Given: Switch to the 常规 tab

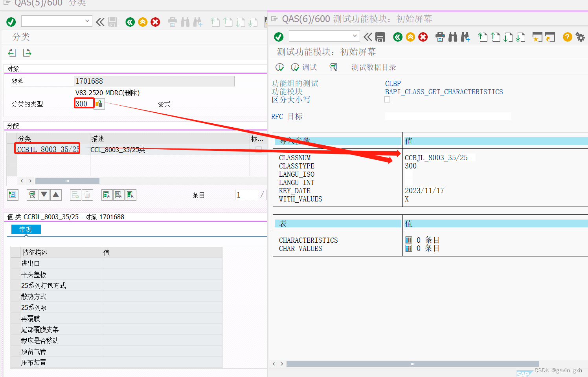Looking at the screenshot, I should [x=26, y=229].
